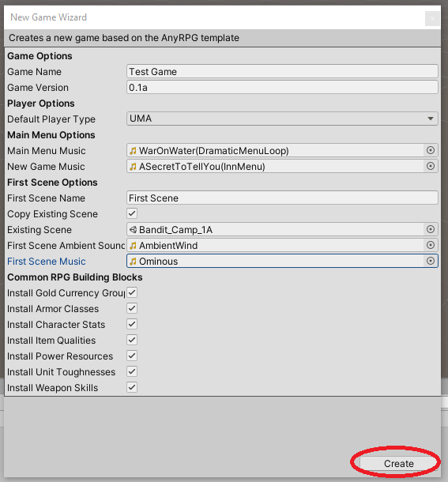
Task: Click the Game Name text field
Action: click(282, 71)
